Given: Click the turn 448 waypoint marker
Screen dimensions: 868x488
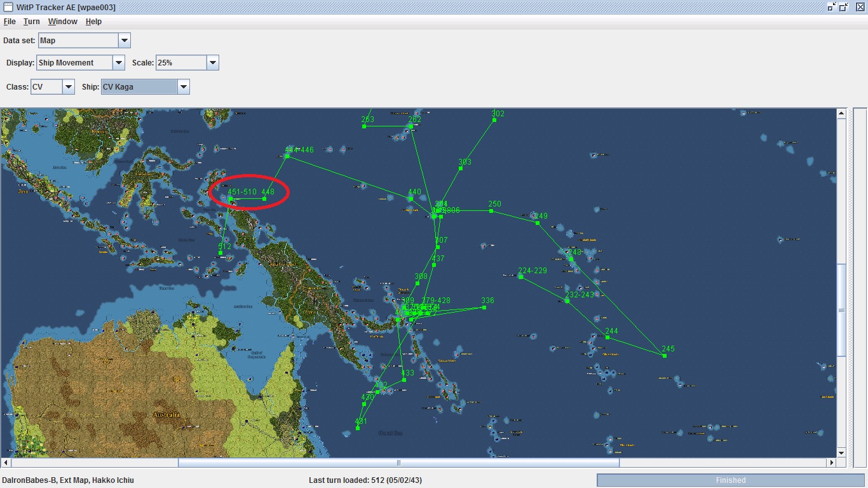Looking at the screenshot, I should click(264, 199).
